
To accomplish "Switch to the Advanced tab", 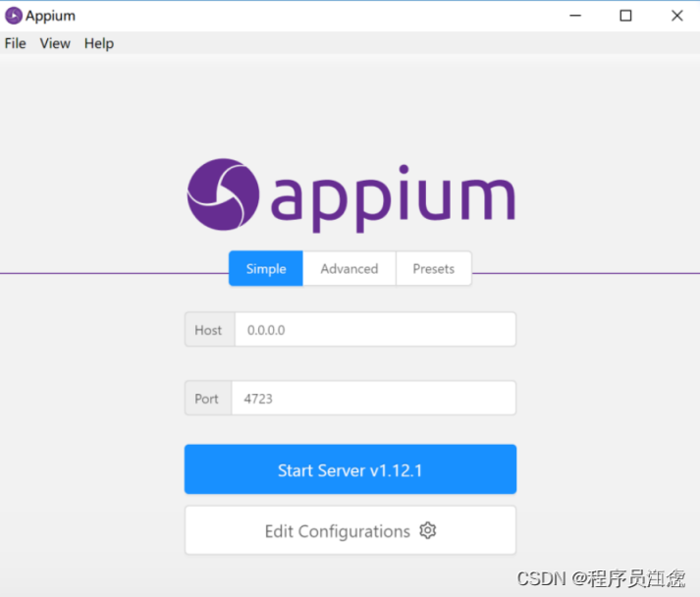I will (350, 268).
